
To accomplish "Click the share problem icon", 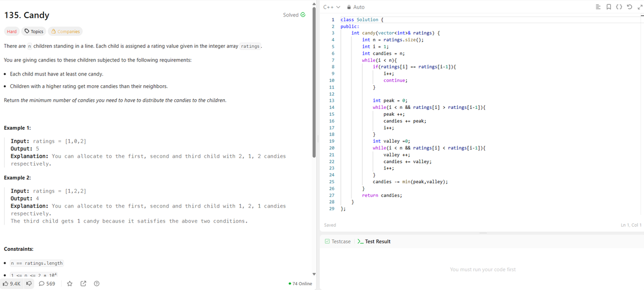I will coord(83,283).
